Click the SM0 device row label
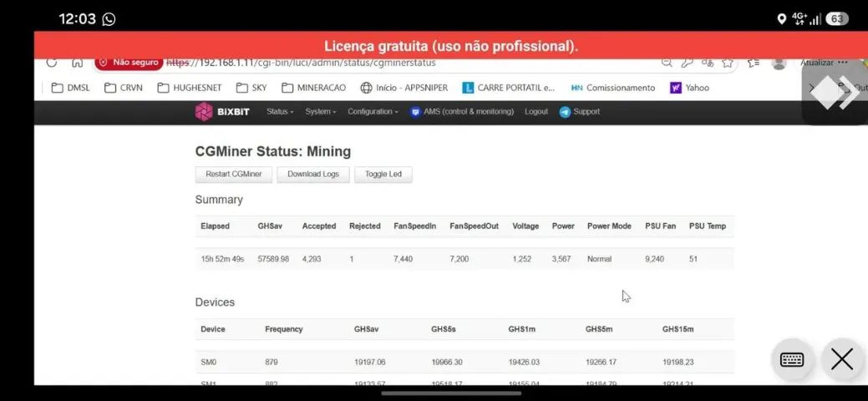868x401 pixels. coord(209,363)
